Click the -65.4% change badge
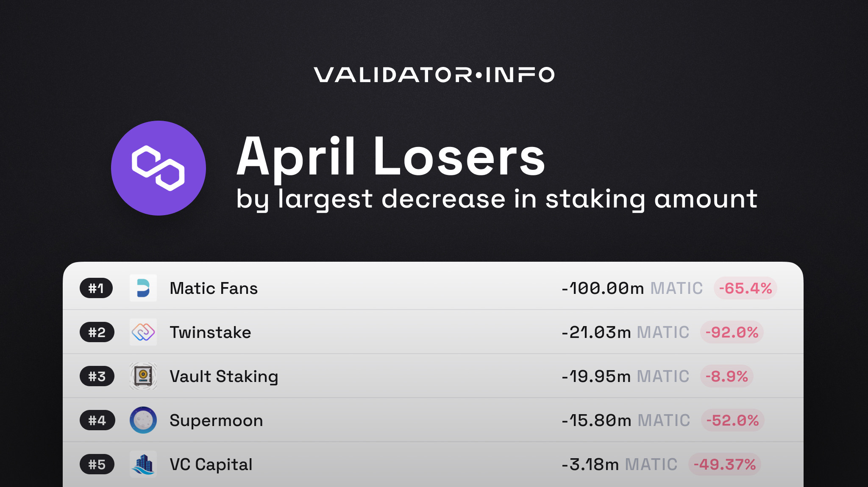This screenshot has width=868, height=487. [745, 288]
